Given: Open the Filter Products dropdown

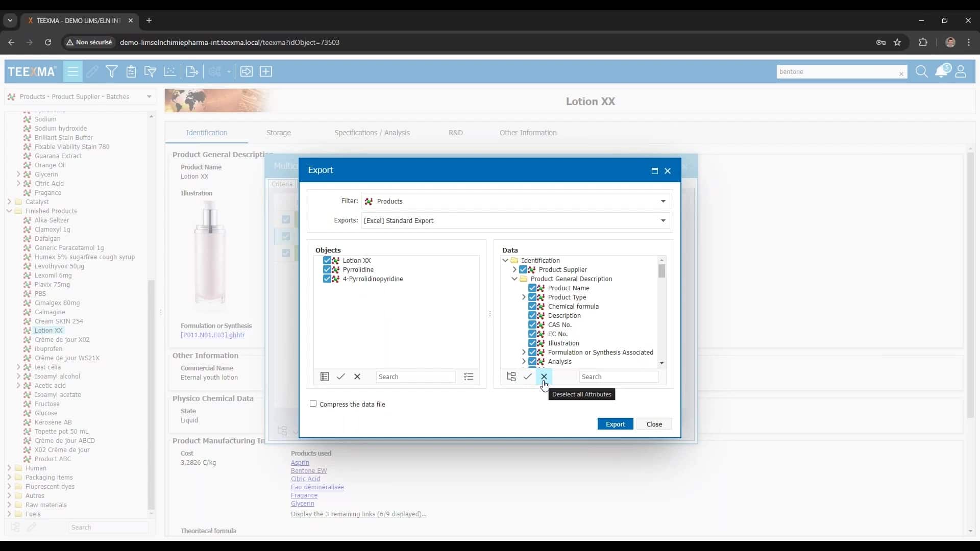Looking at the screenshot, I should (516, 201).
